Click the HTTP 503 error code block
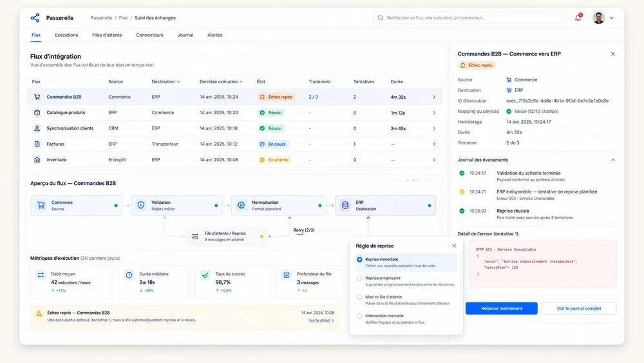644x363 pixels. point(542,264)
